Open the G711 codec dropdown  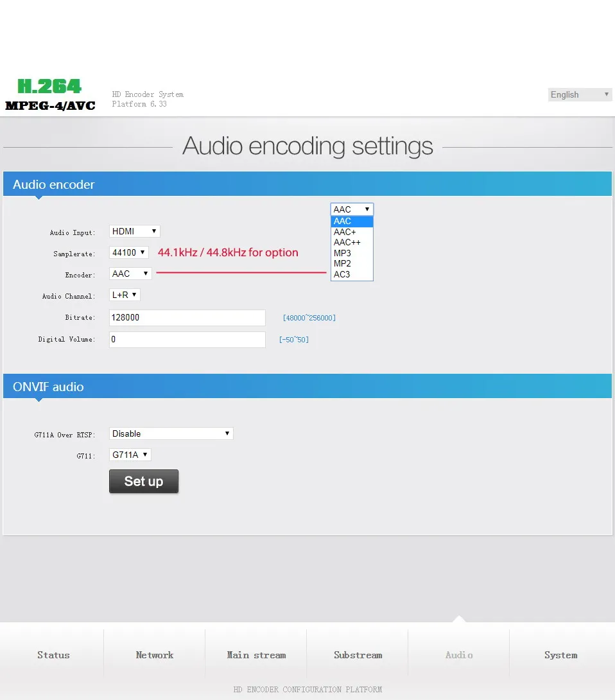click(x=130, y=455)
